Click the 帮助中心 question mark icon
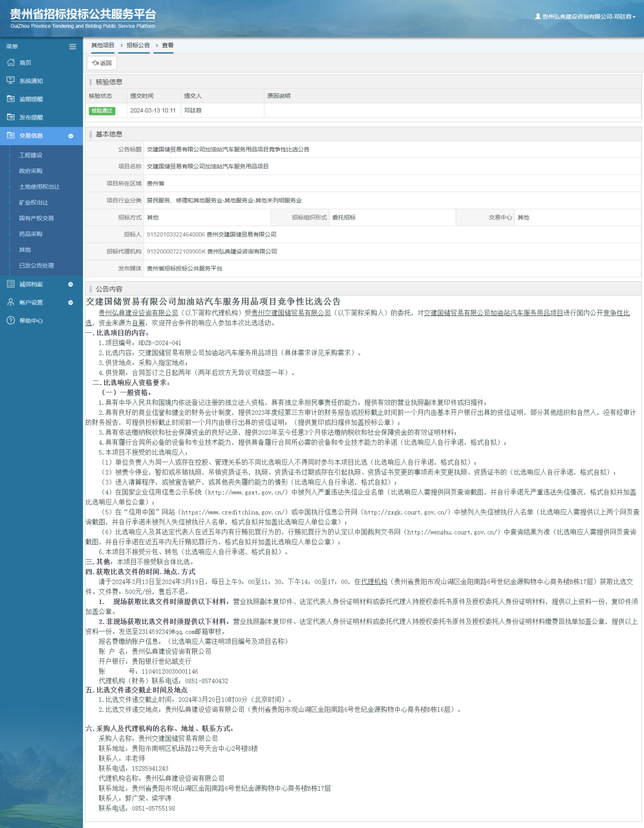The image size is (644, 828). click(x=11, y=320)
